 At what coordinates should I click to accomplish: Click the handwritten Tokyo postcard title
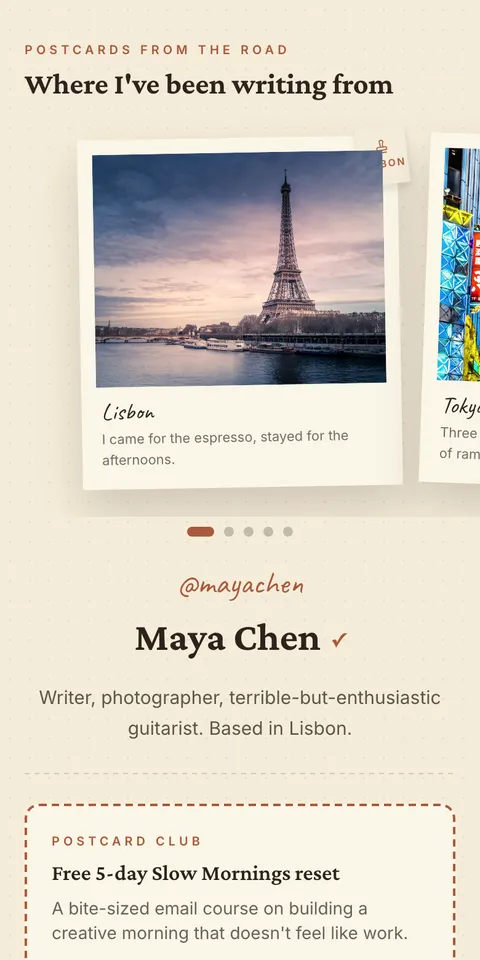click(461, 407)
